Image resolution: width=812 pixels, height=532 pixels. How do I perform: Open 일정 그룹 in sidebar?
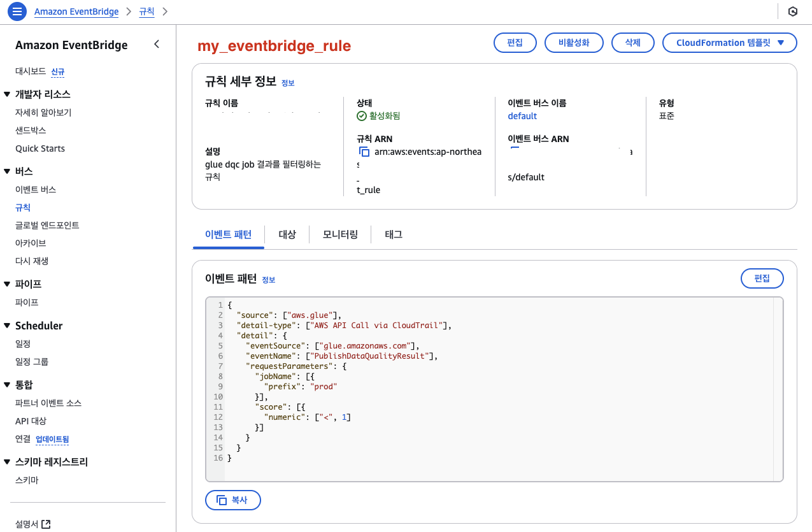tap(32, 362)
